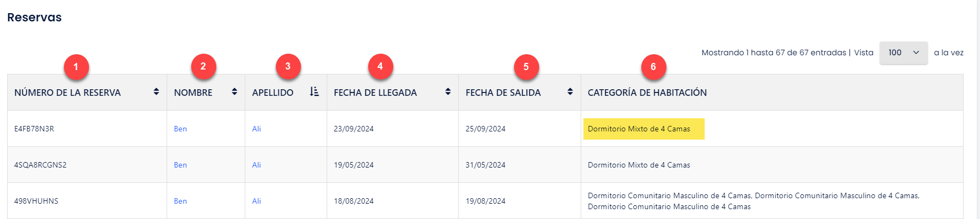Select reservation number E4FB78N3R
Screen dimensions: 980x219
coord(34,129)
